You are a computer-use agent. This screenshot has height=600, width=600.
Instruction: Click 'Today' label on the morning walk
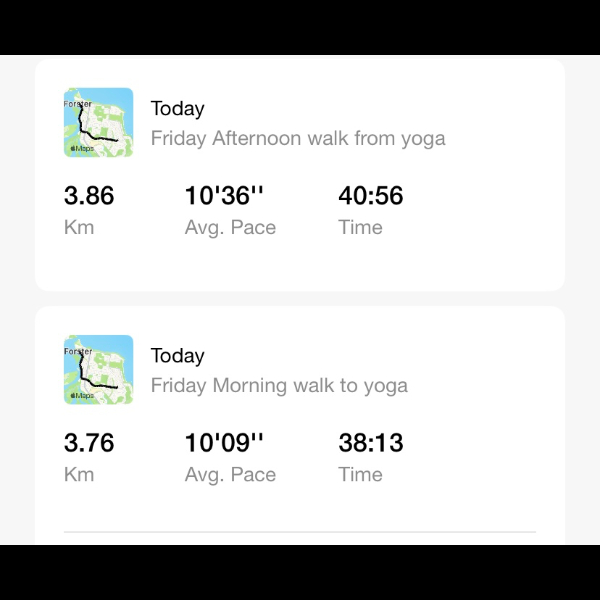[177, 356]
